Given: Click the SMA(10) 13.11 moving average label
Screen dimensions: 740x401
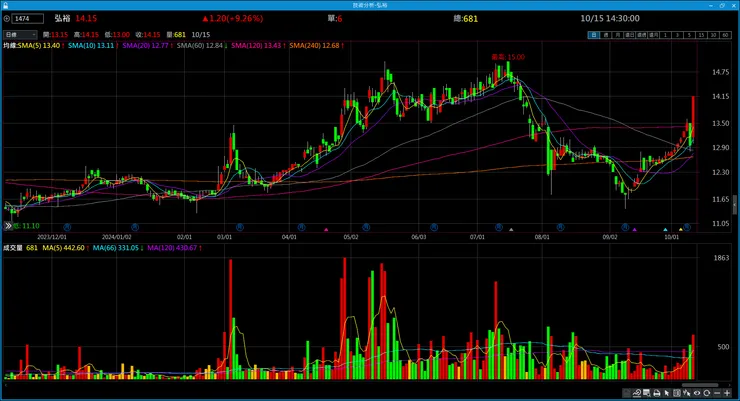Looking at the screenshot, I should 92,46.
